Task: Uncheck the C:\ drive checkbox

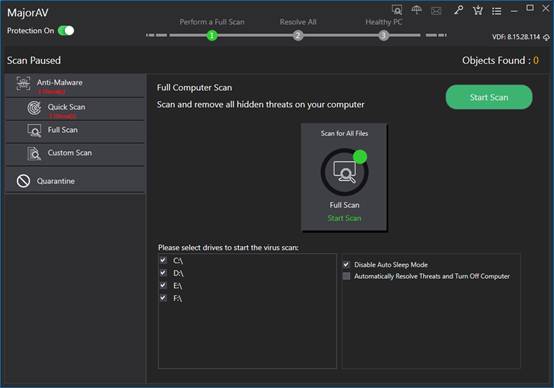Action: tap(163, 260)
